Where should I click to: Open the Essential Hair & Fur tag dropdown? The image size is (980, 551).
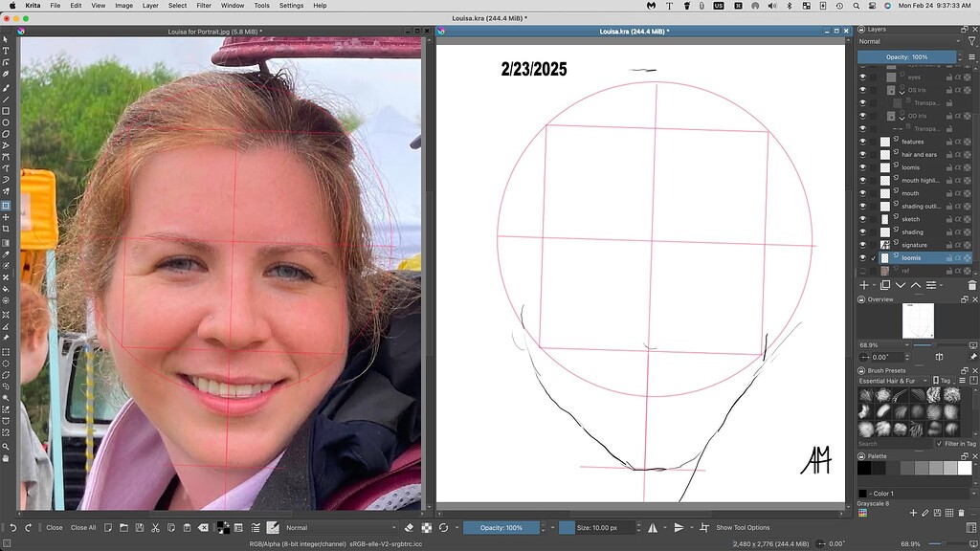[x=893, y=381]
